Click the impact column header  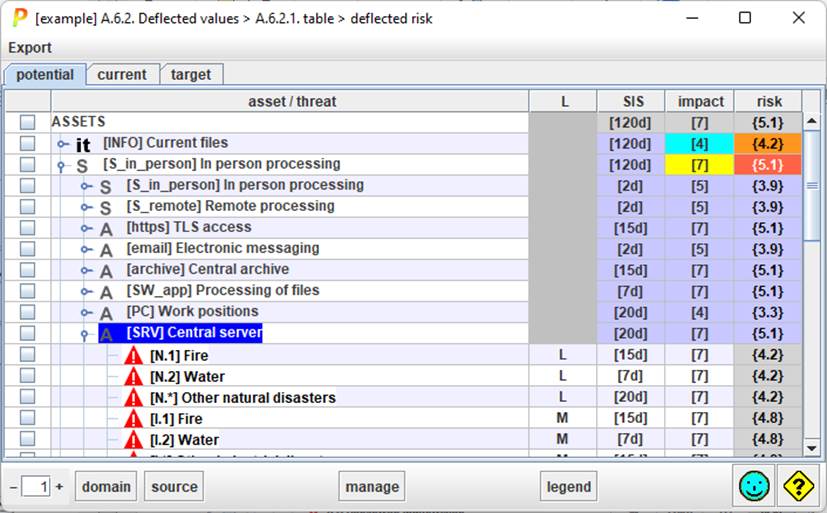(700, 101)
